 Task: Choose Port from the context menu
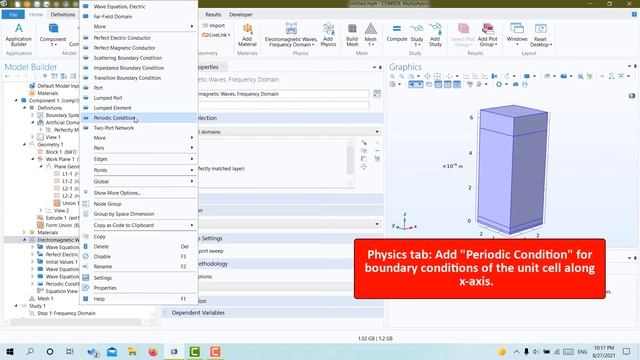(x=139, y=88)
